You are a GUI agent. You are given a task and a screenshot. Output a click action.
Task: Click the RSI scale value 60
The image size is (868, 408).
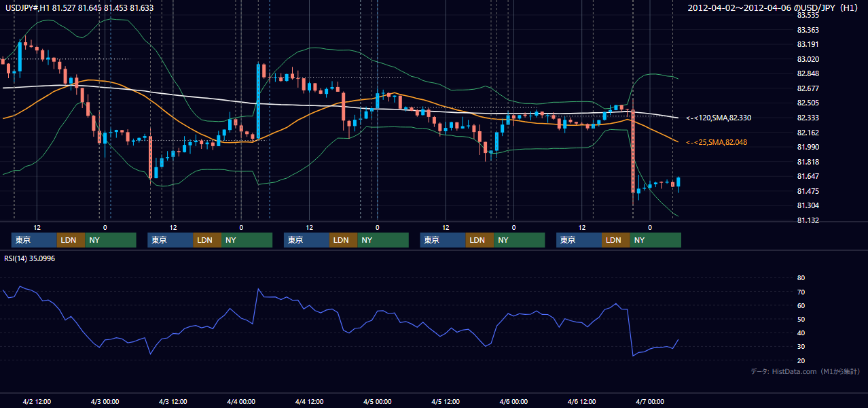click(801, 305)
